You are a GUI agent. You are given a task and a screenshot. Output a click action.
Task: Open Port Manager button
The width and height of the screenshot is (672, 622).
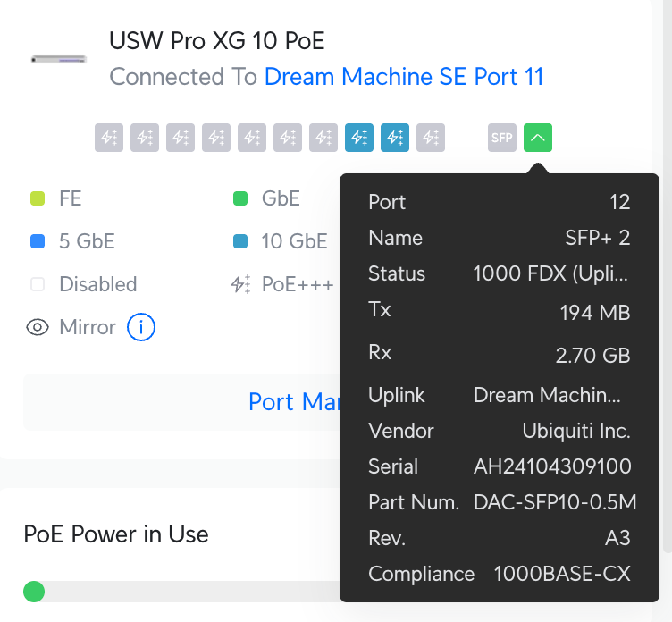(x=182, y=402)
